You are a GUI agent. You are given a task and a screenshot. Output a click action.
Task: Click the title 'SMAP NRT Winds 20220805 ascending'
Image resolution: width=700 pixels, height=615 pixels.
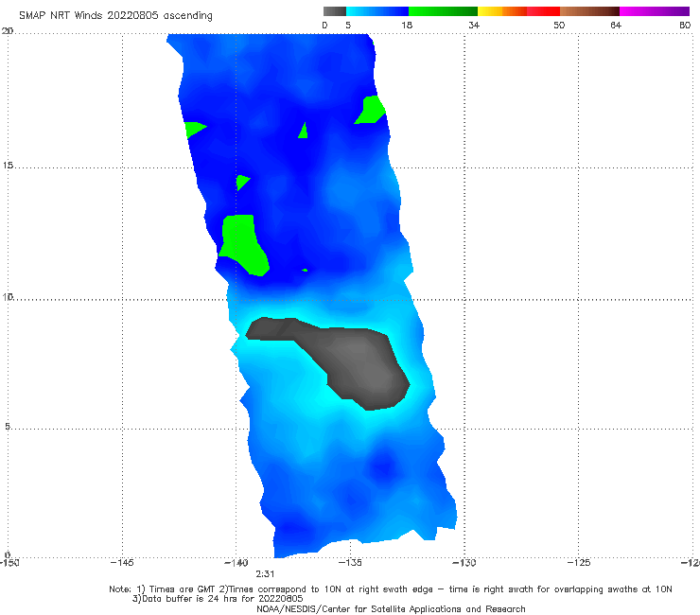[x=115, y=15]
